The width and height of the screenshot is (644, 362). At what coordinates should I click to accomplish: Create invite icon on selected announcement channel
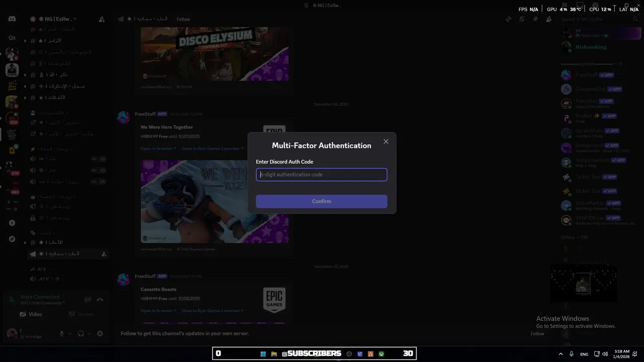(x=104, y=254)
